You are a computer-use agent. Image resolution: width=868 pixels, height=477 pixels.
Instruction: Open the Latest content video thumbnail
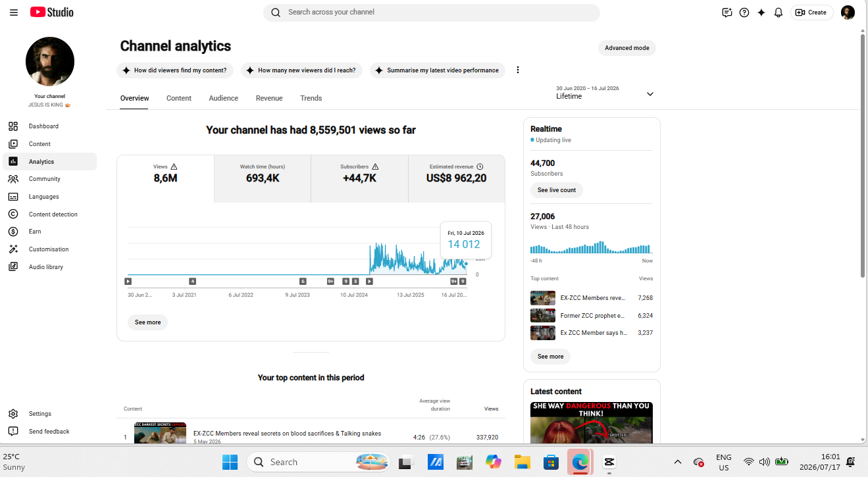point(592,422)
